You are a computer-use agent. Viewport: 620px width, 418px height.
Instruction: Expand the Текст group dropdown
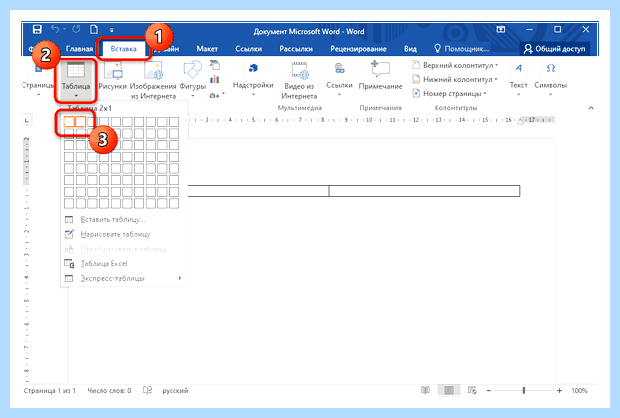click(518, 79)
